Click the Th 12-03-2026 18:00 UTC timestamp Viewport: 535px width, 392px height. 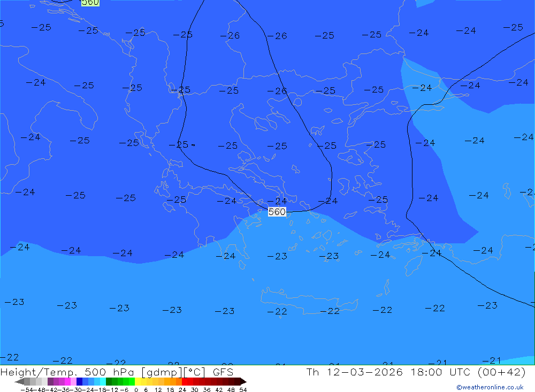coord(388,372)
